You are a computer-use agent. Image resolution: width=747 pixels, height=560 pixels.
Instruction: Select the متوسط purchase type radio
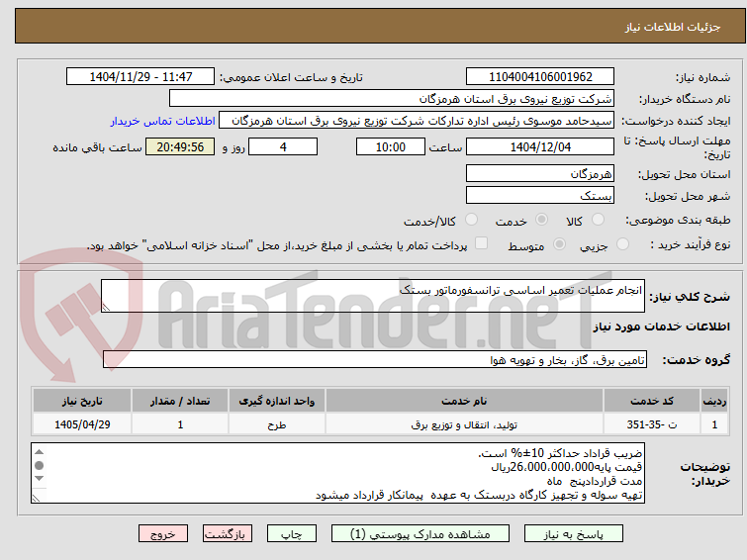(559, 244)
